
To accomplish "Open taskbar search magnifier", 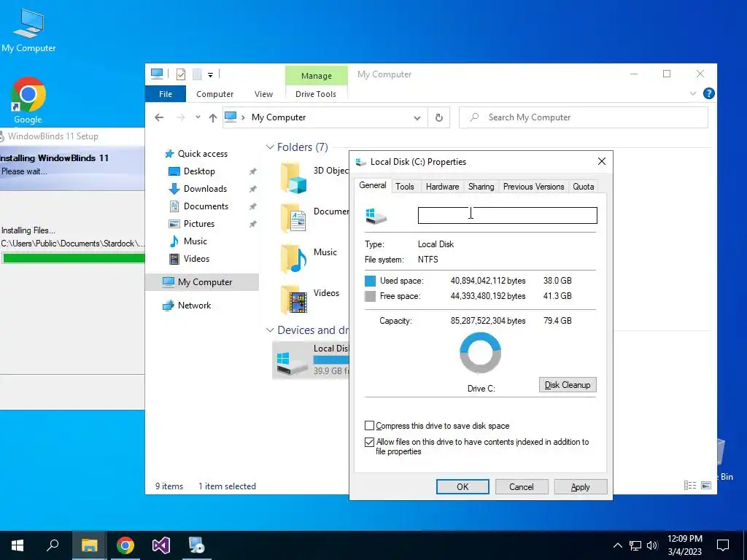I will [53, 545].
